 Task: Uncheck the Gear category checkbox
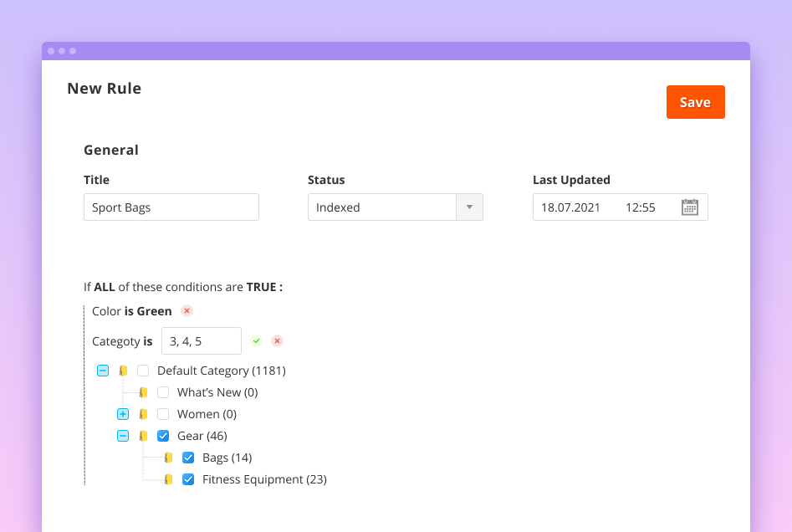[x=163, y=436]
